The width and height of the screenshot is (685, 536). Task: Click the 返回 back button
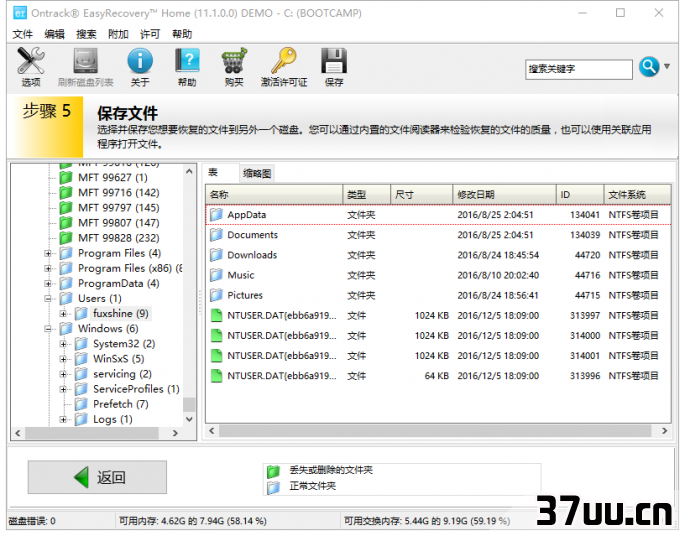97,477
